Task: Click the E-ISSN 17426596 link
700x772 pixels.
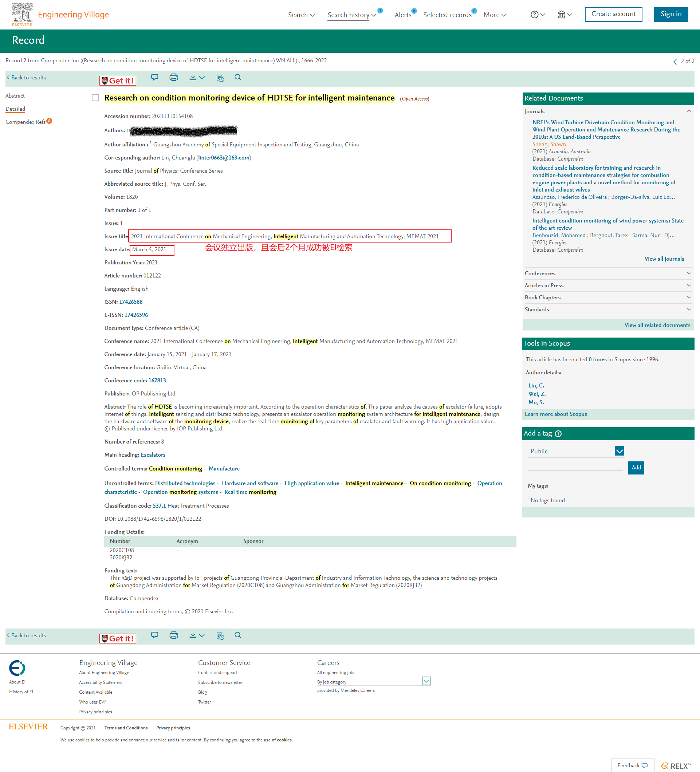Action: (x=136, y=315)
